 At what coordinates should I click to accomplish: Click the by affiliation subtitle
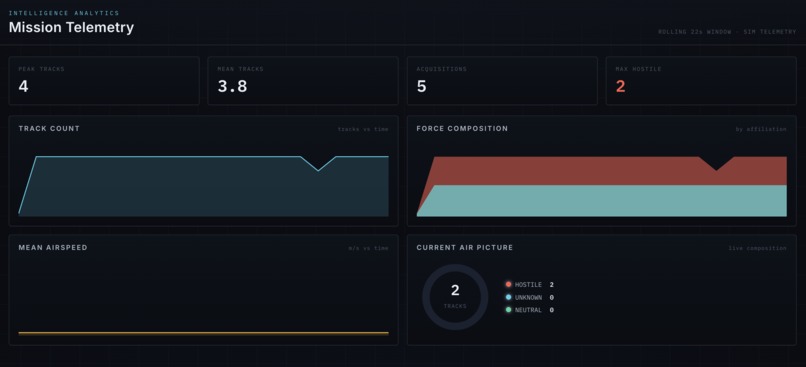[x=761, y=129]
